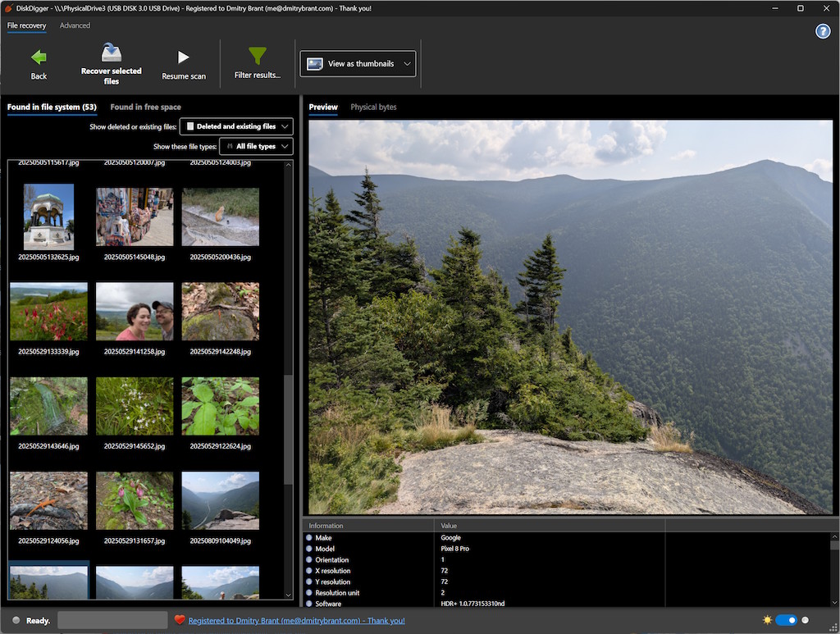Click the DiskDigger app icon in title bar
Viewport: 840px width, 634px height.
10,8
